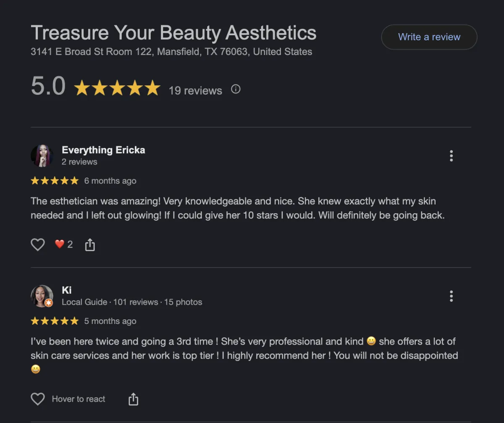Open Everything Ericka's profile picture

click(42, 156)
